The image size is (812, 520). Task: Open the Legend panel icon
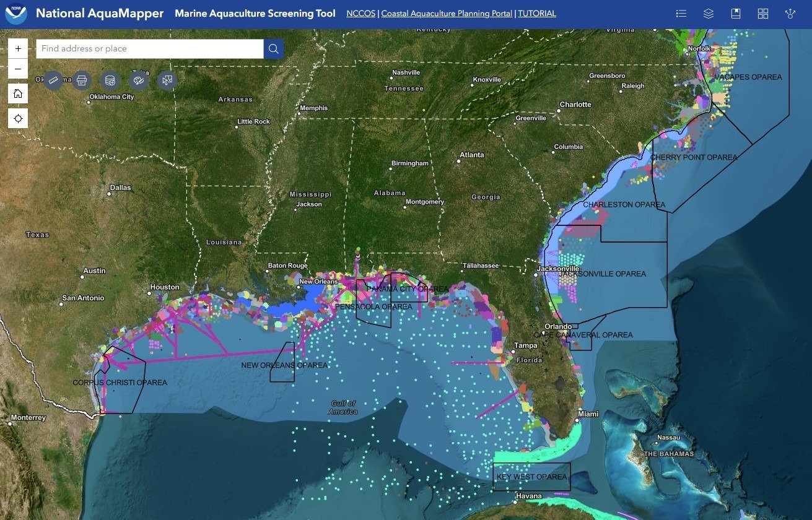tap(681, 14)
